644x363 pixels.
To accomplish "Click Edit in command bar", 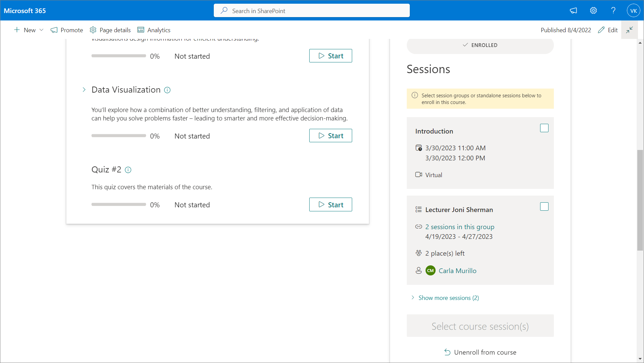I will point(608,30).
